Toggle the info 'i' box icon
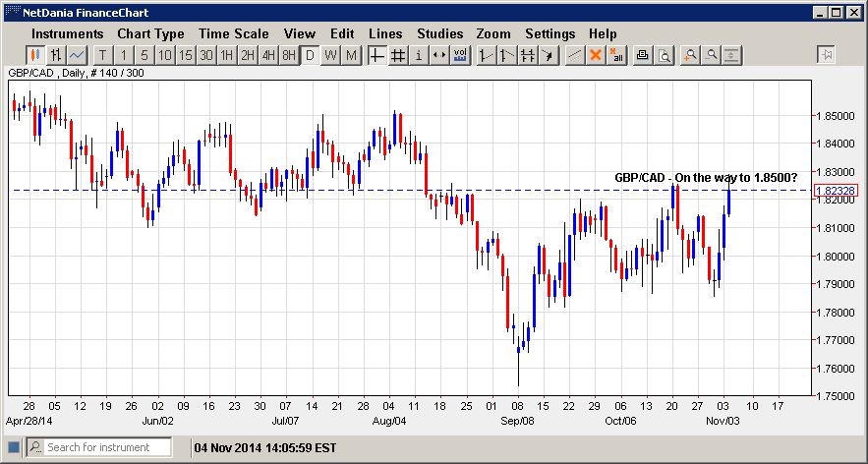Screen dimensions: 868x464 coord(419,55)
